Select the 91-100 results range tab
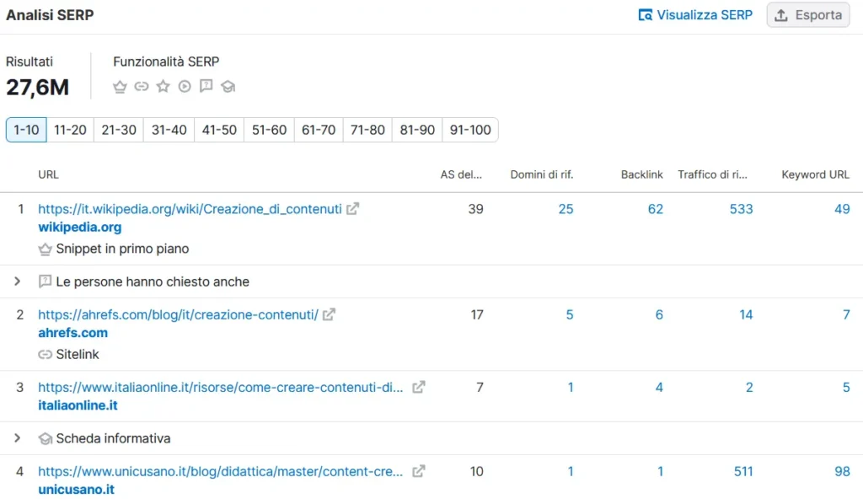The image size is (863, 504). coord(470,130)
